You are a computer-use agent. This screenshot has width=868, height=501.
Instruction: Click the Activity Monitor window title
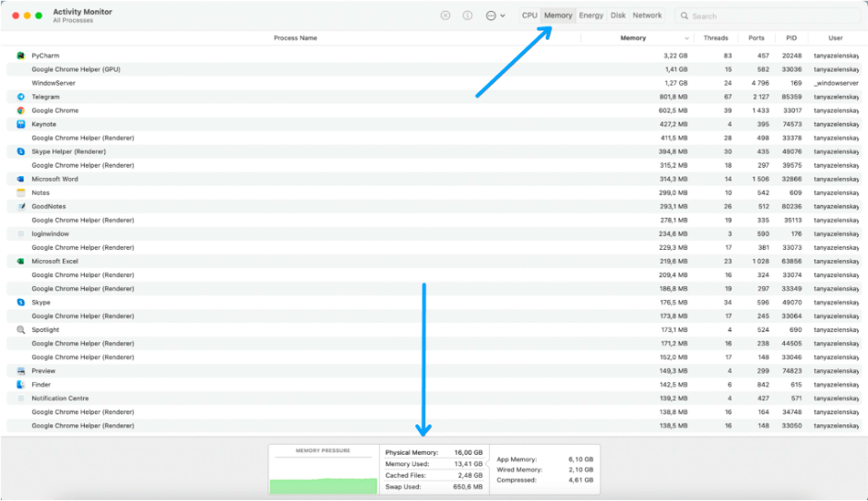click(82, 12)
